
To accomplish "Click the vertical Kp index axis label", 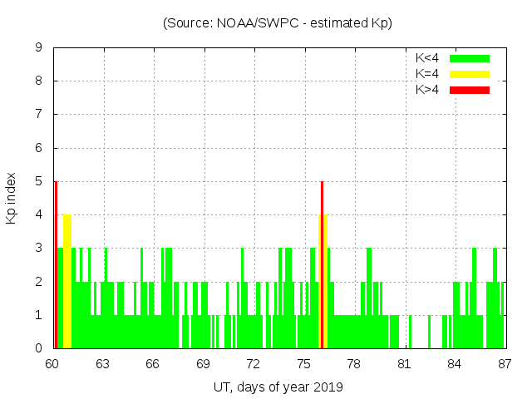I will 12,198.
